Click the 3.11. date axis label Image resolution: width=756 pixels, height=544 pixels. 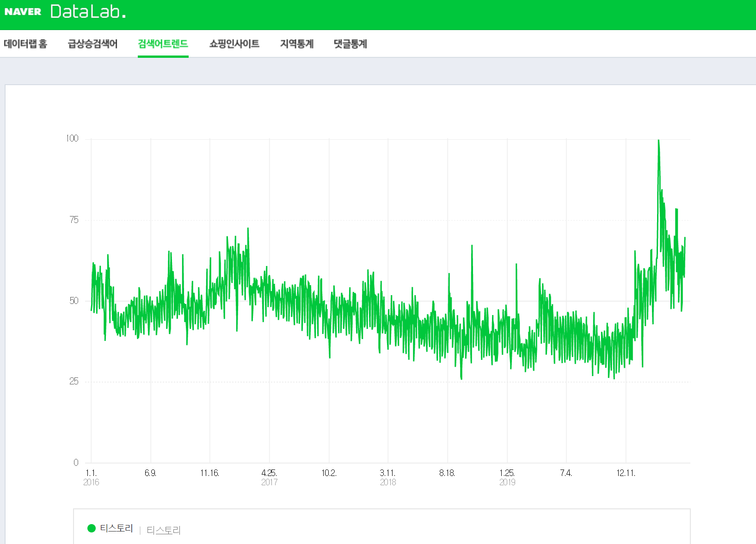pyautogui.click(x=387, y=473)
